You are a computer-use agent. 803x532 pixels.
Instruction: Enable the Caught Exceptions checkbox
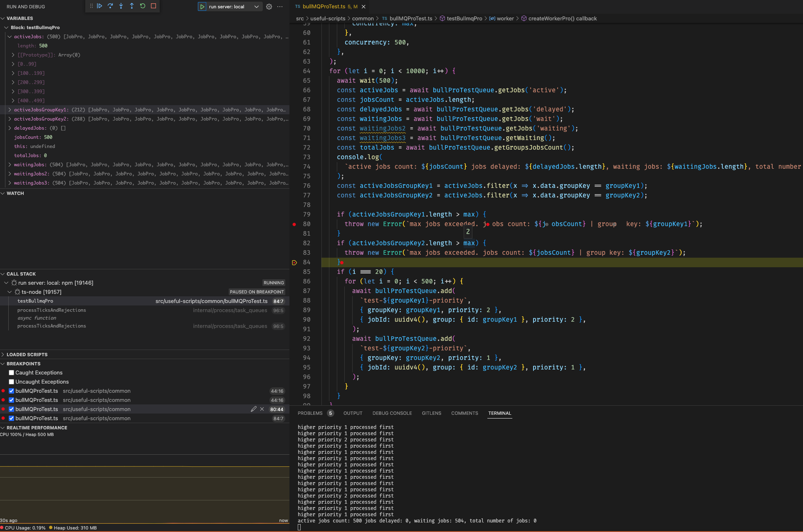11,372
